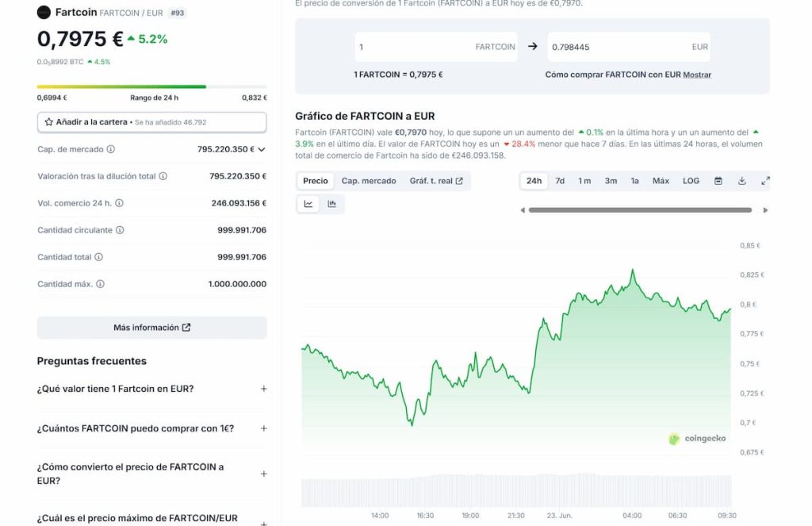
Task: Click the 24h price range progress bar
Action: 151,86
